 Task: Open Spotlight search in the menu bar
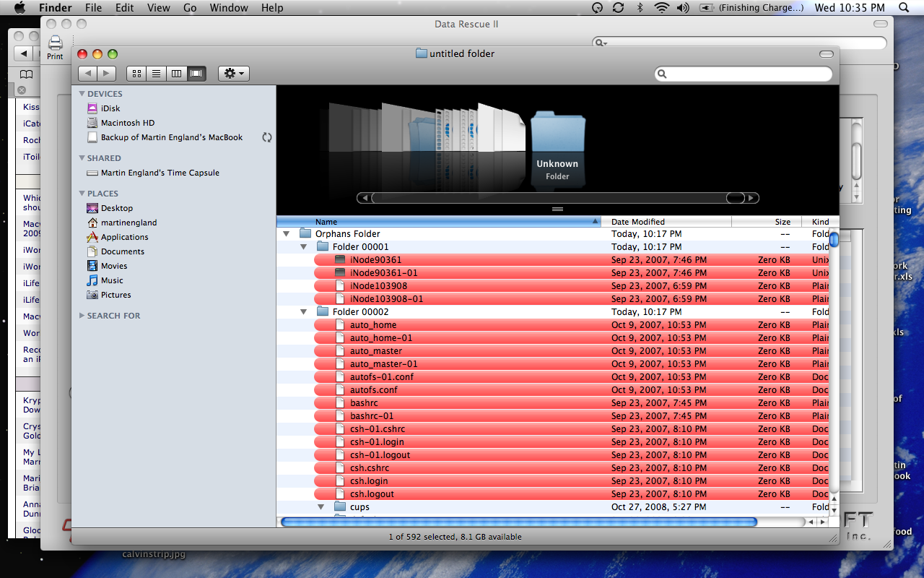click(x=904, y=8)
